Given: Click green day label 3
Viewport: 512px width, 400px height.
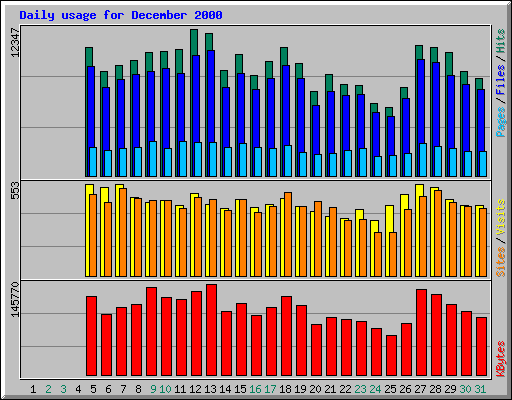Looking at the screenshot, I should pyautogui.click(x=63, y=389).
